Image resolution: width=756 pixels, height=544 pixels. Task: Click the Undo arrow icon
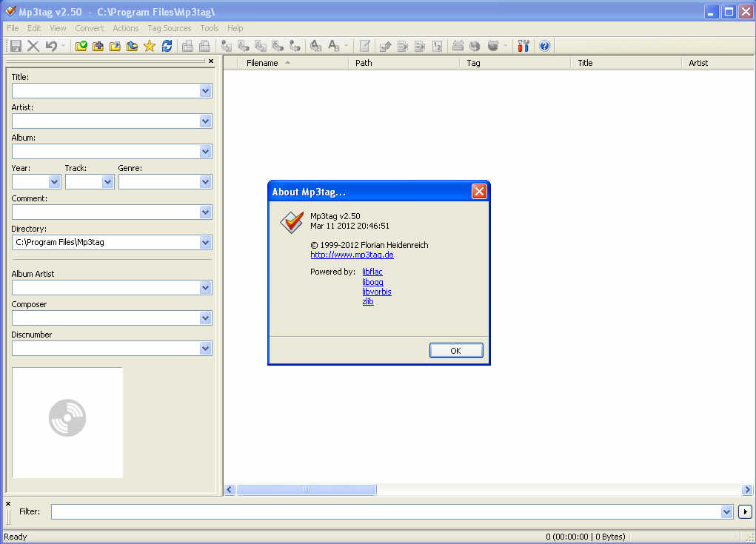tap(50, 46)
